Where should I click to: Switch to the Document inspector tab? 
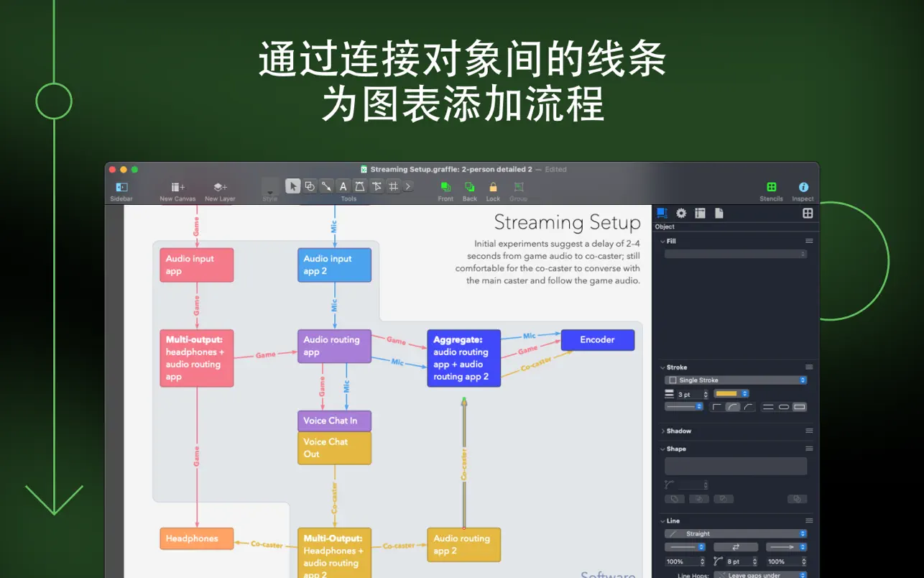(719, 213)
